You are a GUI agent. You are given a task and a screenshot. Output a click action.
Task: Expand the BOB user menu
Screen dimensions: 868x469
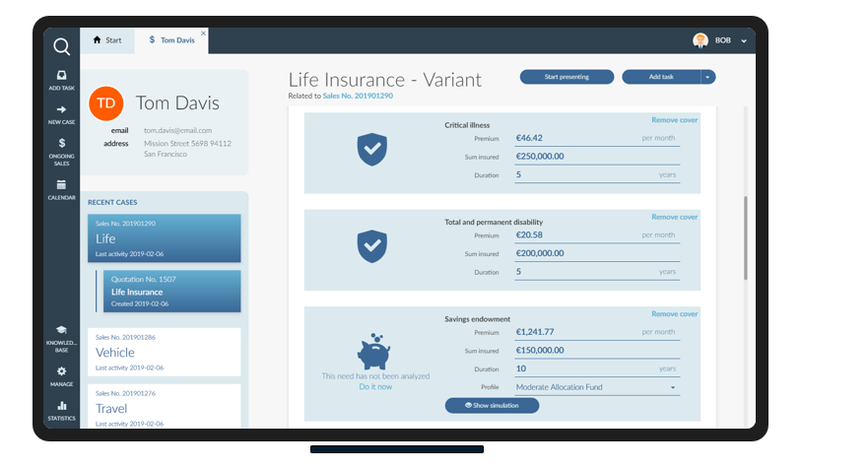point(744,40)
